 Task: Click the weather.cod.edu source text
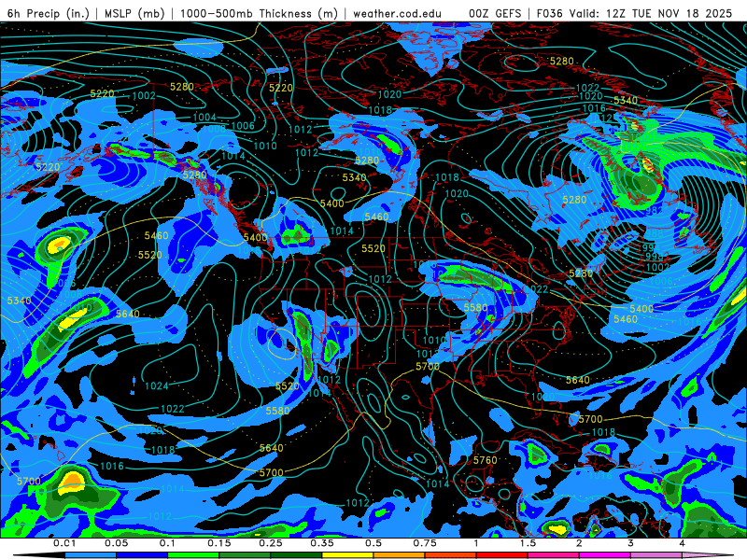(397, 13)
